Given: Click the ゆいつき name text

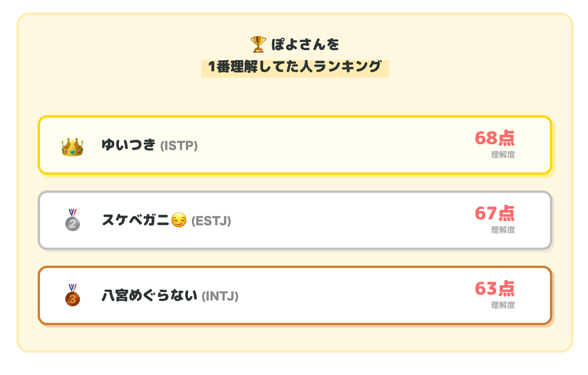Looking at the screenshot, I should tap(129, 145).
